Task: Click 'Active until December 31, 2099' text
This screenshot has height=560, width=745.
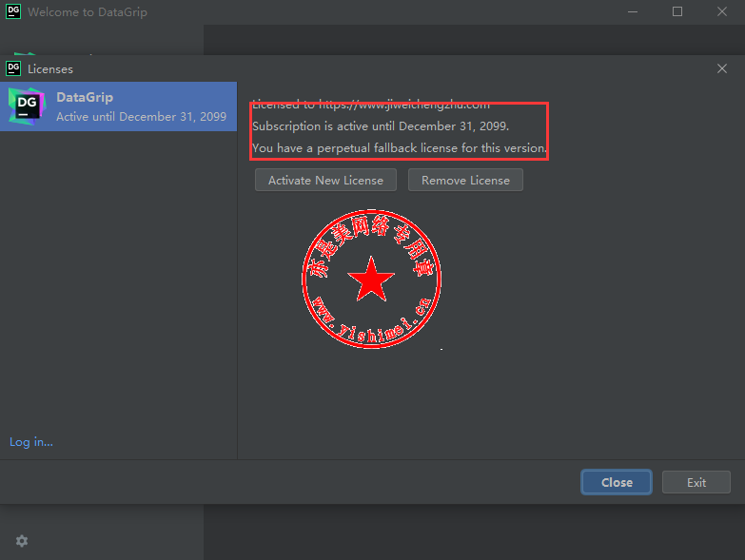Action: (141, 117)
